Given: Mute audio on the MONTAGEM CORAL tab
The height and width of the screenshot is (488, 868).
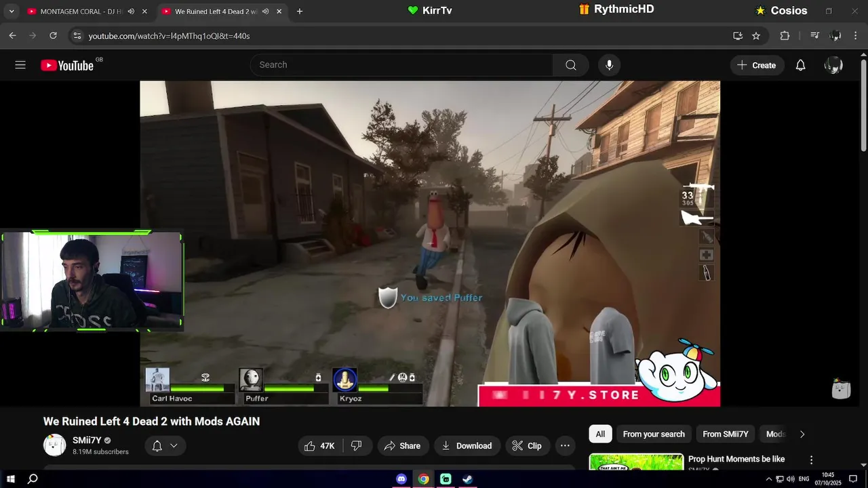Looking at the screenshot, I should point(131,12).
